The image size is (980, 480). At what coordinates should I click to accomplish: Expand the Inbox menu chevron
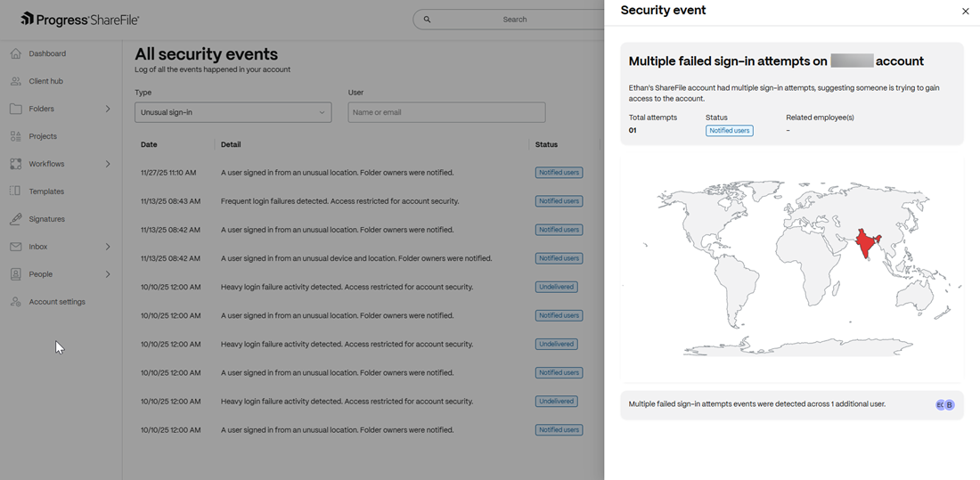point(108,247)
